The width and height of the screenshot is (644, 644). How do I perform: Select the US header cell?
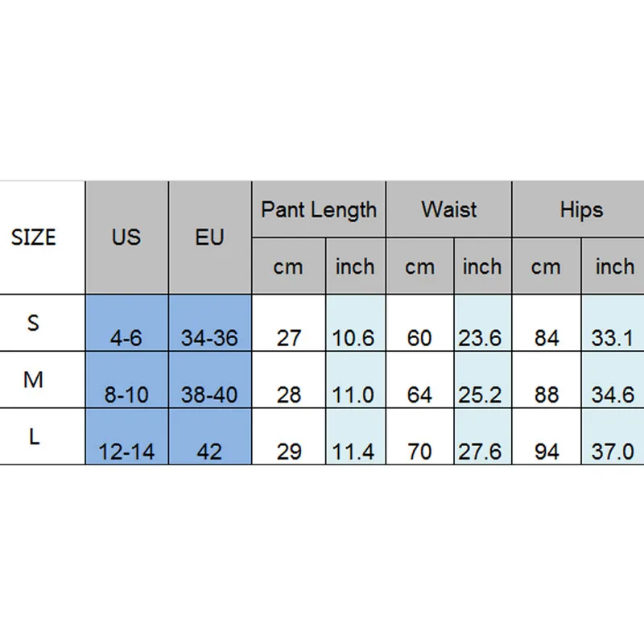click(126, 237)
